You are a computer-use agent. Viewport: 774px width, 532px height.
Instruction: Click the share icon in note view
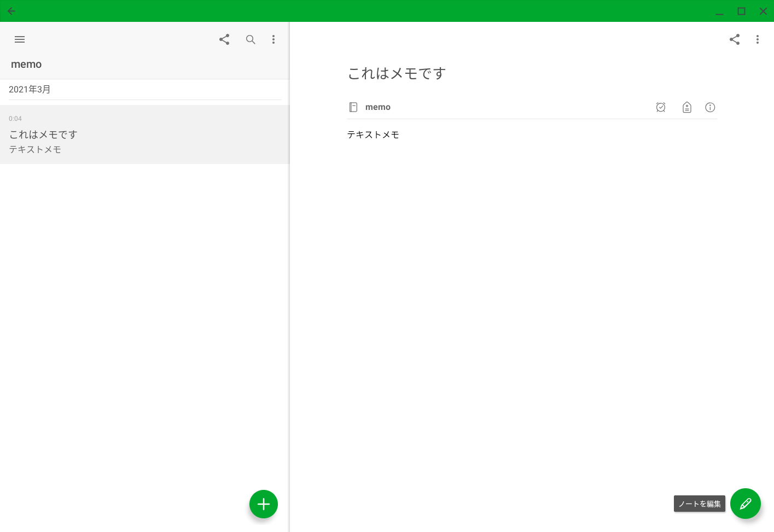click(735, 39)
